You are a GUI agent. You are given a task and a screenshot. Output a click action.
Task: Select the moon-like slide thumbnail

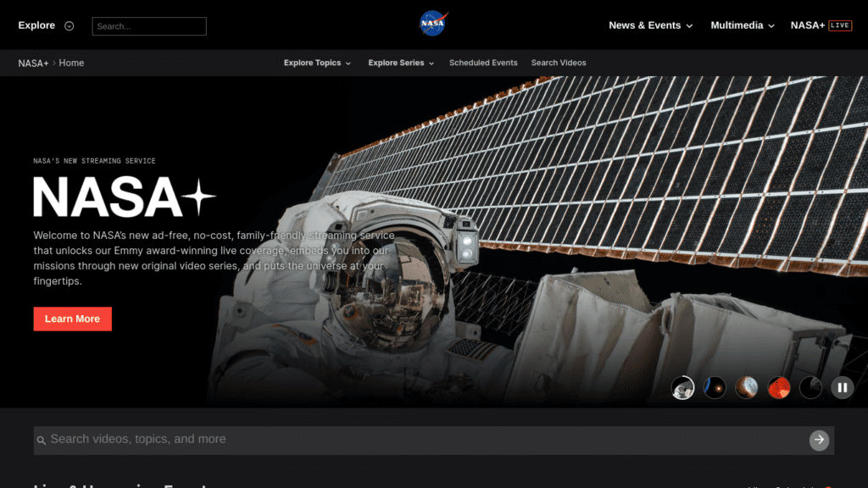click(747, 388)
